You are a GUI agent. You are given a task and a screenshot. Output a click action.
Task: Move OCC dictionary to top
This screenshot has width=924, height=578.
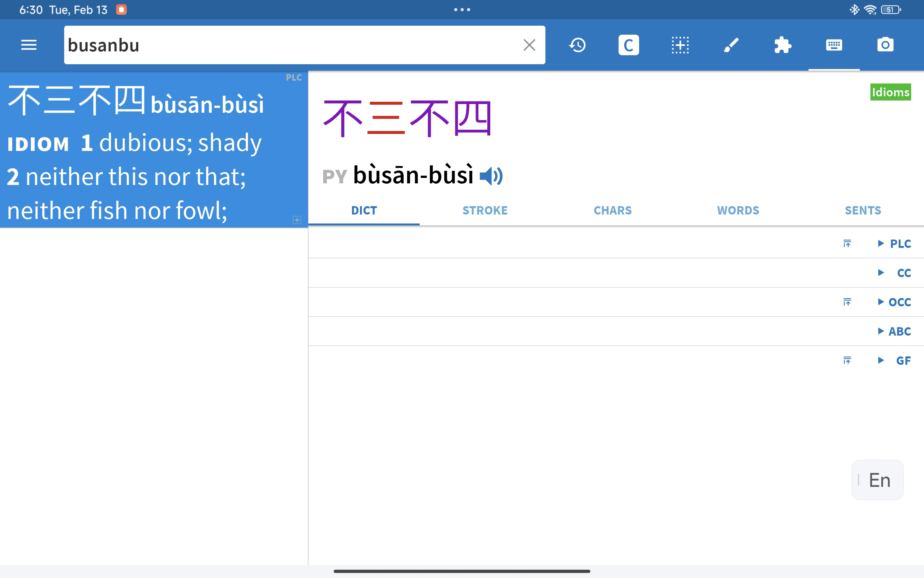coord(847,302)
